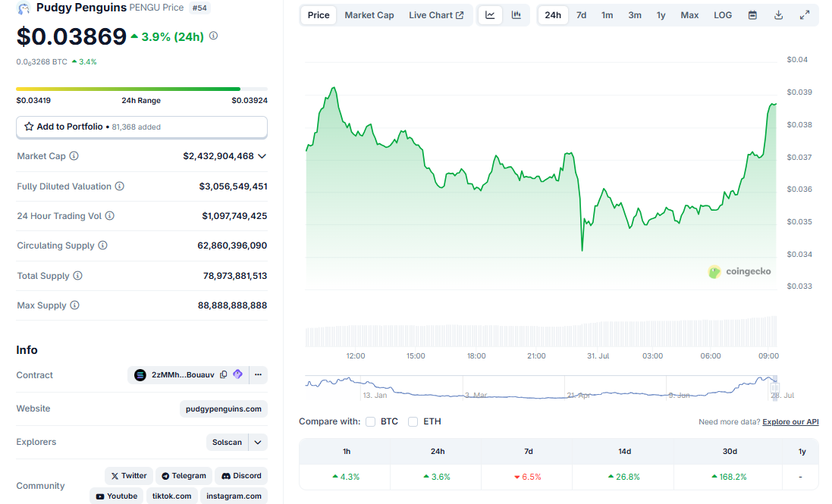This screenshot has width=832, height=504.
Task: Expand the Market Cap value dropdown chevron
Action: pyautogui.click(x=262, y=156)
